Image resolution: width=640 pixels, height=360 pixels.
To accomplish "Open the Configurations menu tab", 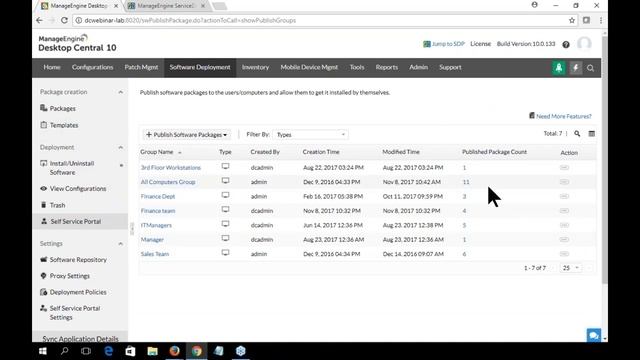I will coord(93,67).
